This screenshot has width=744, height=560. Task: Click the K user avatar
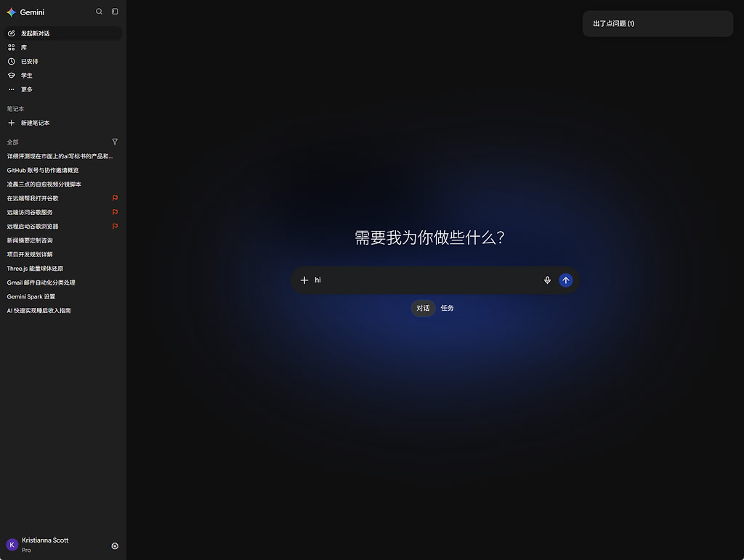pyautogui.click(x=12, y=545)
